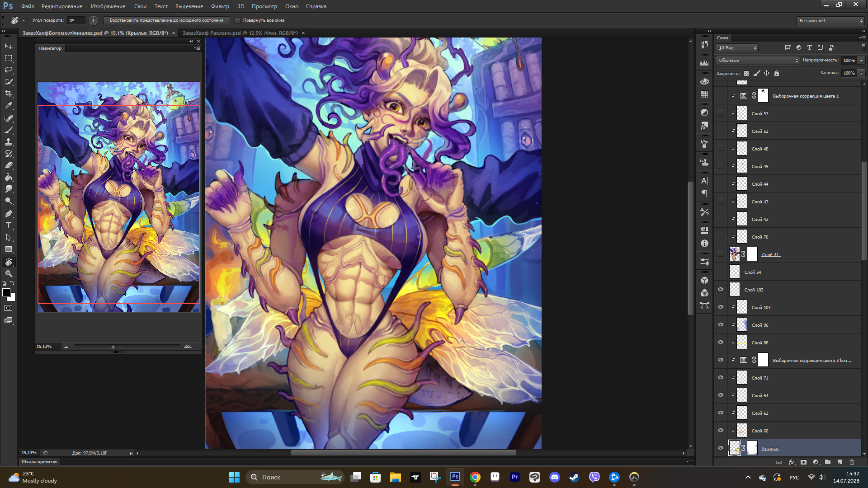Open the Фильтр menu
Viewport: 868px width, 488px height.
tap(220, 6)
